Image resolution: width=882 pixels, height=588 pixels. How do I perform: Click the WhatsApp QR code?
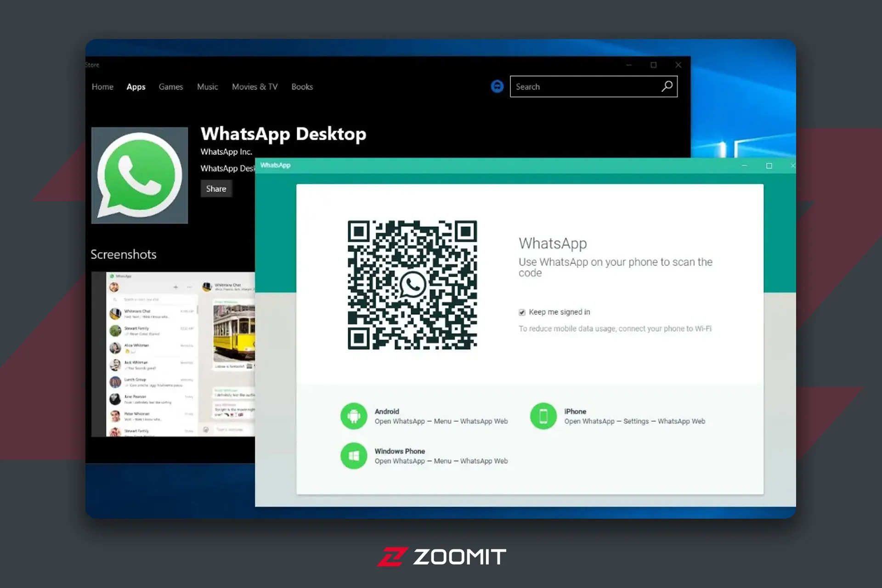412,285
